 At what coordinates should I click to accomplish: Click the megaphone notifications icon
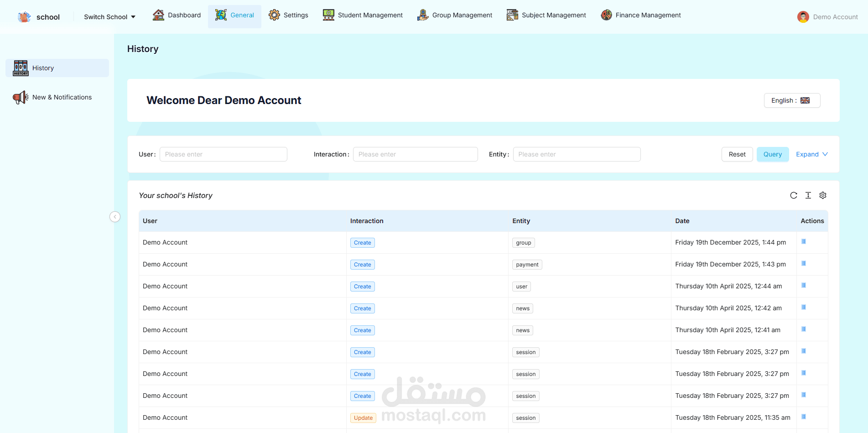click(21, 97)
